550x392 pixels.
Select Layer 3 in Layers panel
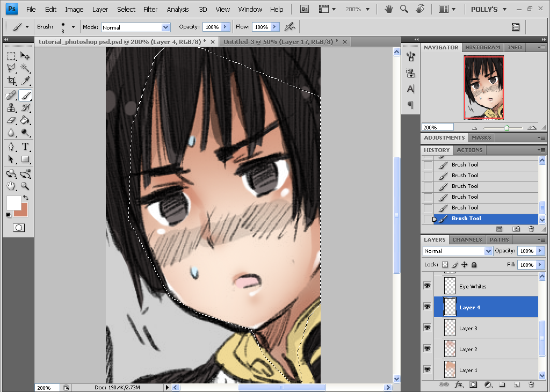coord(486,328)
